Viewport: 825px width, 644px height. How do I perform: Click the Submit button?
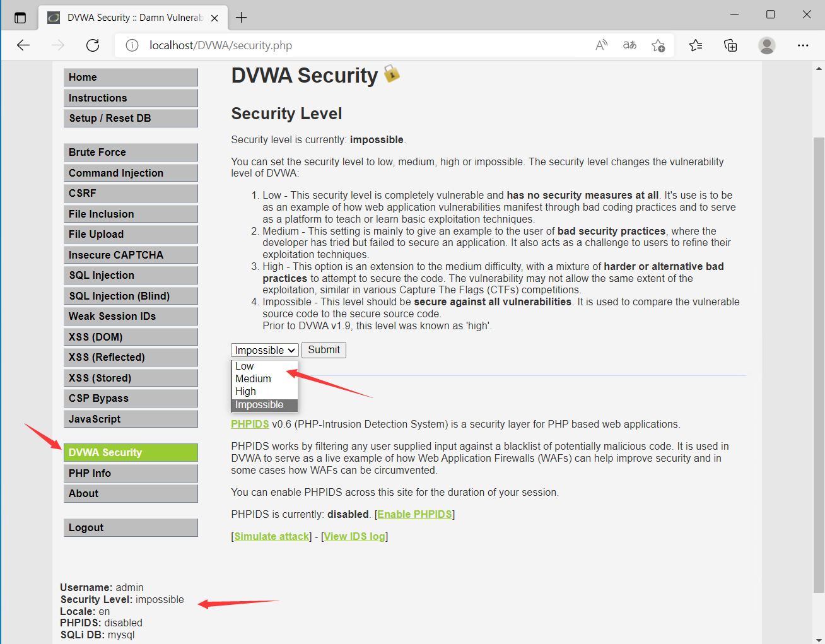click(324, 350)
